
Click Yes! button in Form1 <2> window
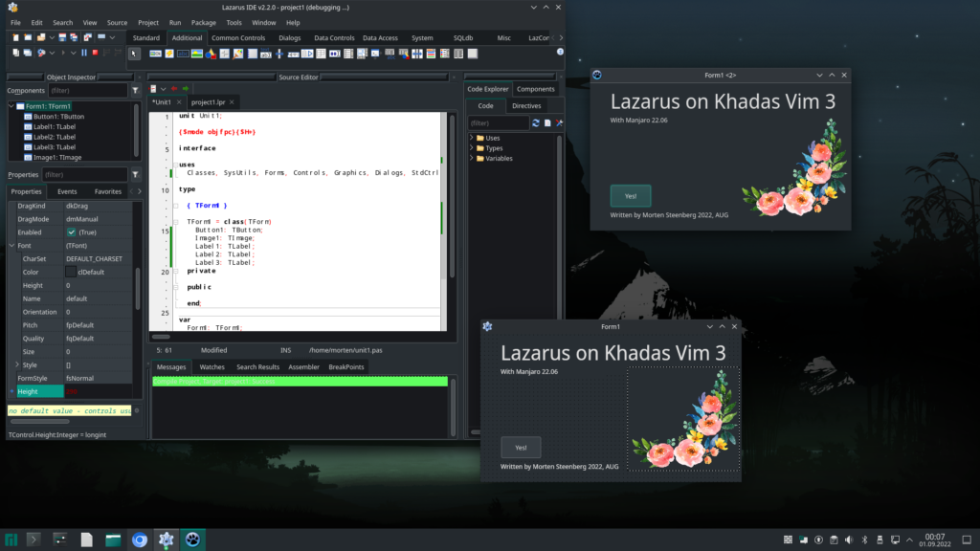click(x=631, y=196)
